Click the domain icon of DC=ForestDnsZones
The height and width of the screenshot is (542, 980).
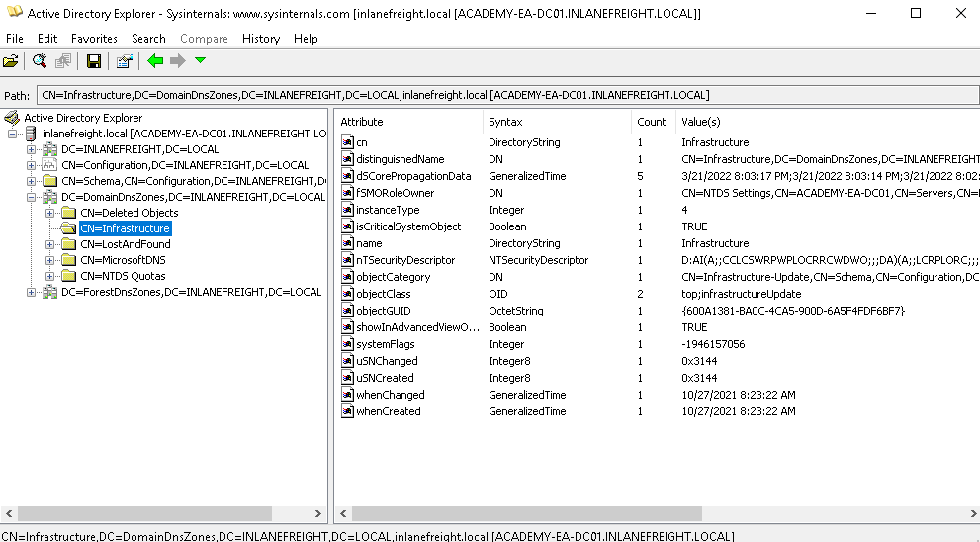[x=50, y=292]
